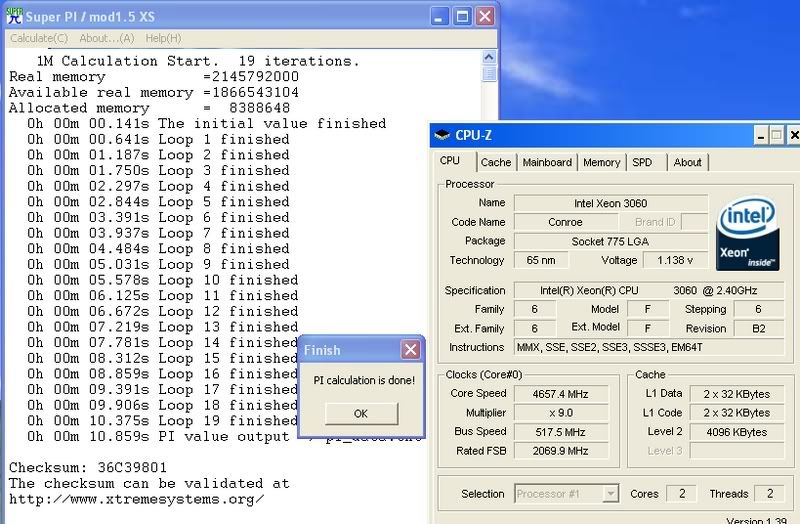800x524 pixels.
Task: Open the Calculate(C) menu in Super PI
Action: pos(39,38)
